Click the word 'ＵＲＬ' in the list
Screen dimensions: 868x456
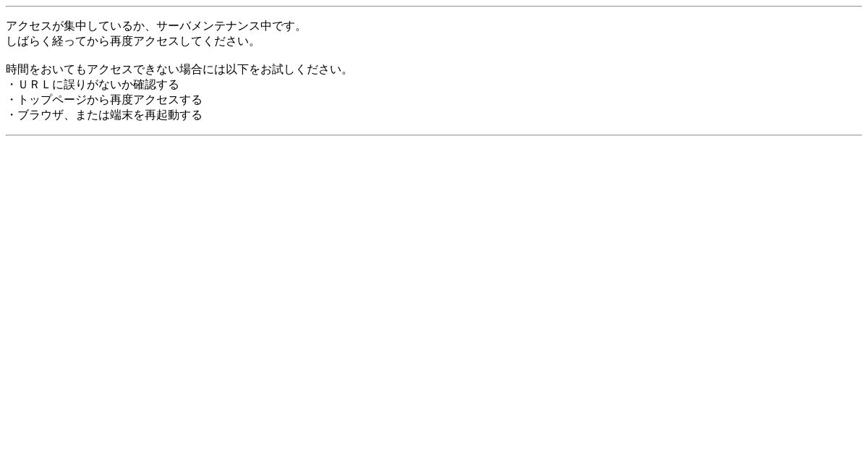tap(35, 85)
